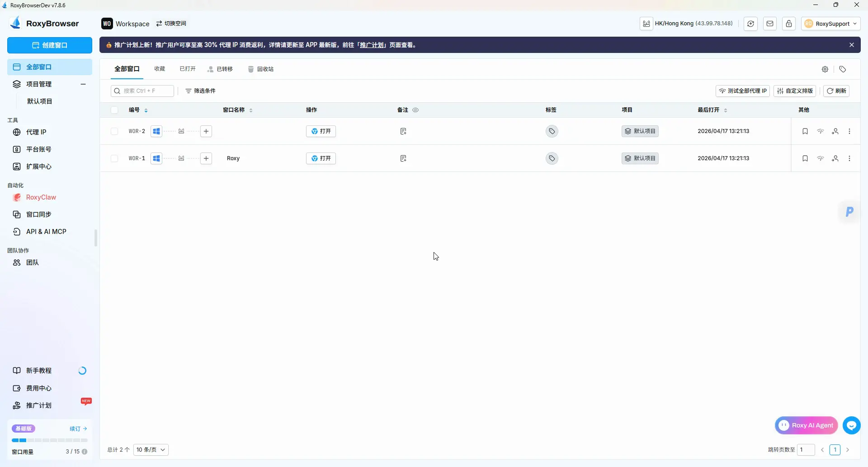868x467 pixels.
Task: Toggle the 备注 visibility eye icon
Action: [x=415, y=110]
